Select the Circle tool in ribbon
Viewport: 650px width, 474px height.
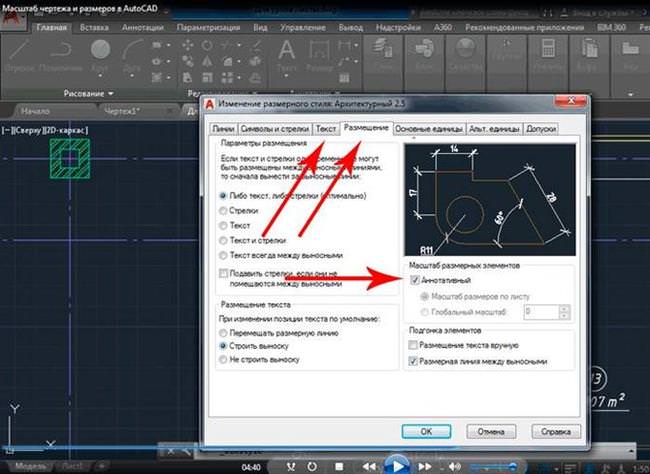(100, 49)
